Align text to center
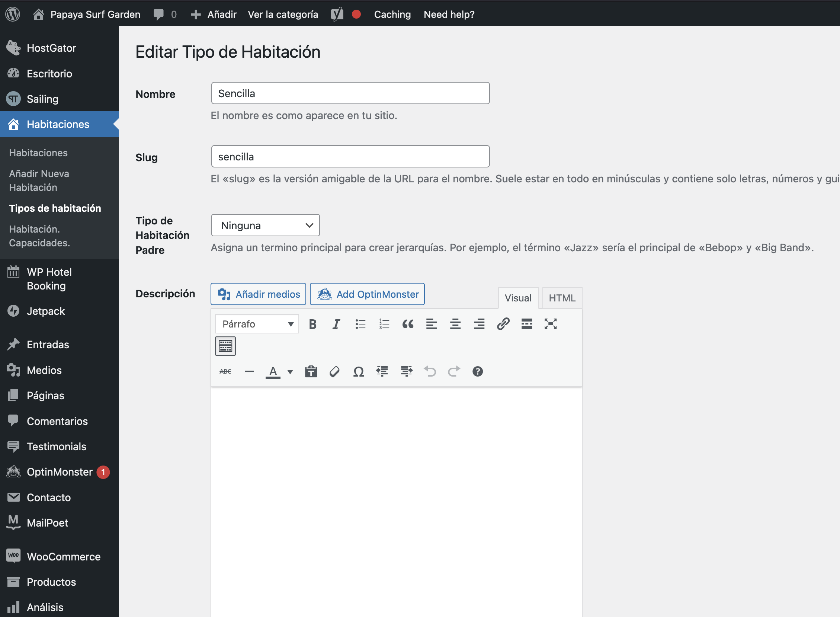Viewport: 840px width, 617px height. 455,324
